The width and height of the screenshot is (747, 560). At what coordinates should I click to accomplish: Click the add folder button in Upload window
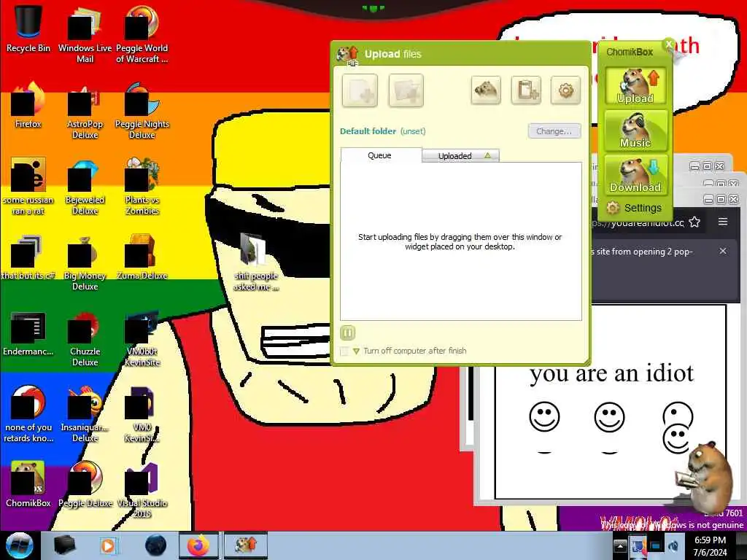pos(406,90)
